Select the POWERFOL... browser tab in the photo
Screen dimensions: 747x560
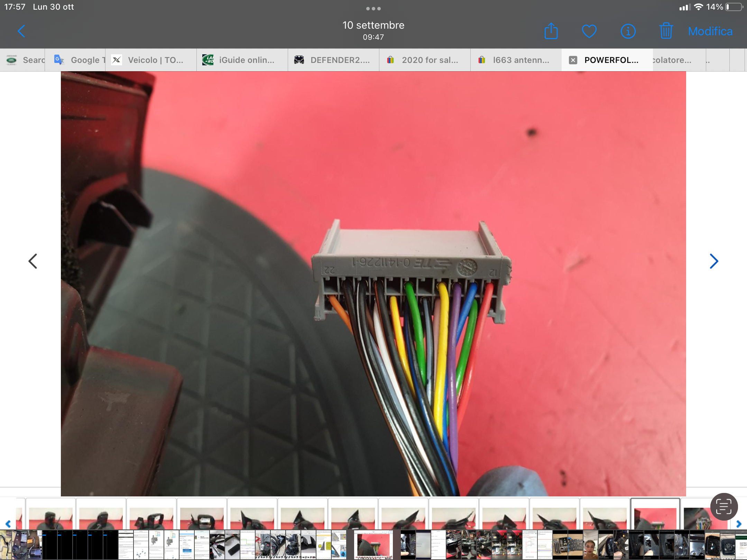click(x=607, y=60)
